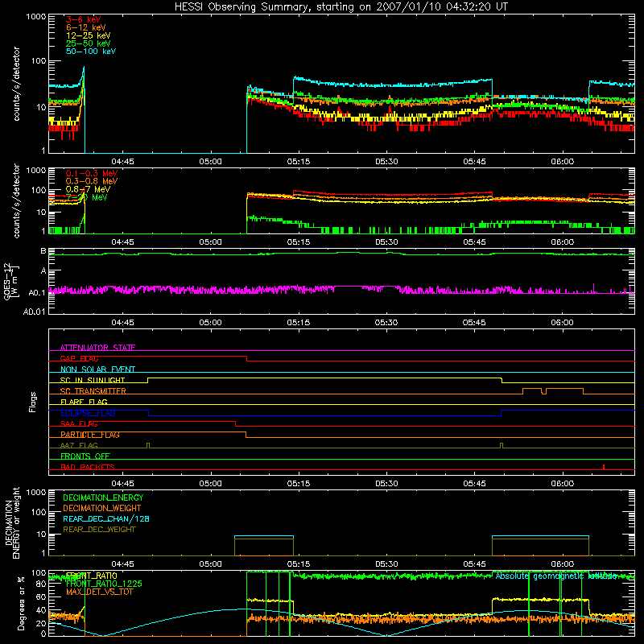This screenshot has height=644, width=644.
Task: Click the REAR_DEC_WEIGHT legend label
Action: point(99,530)
